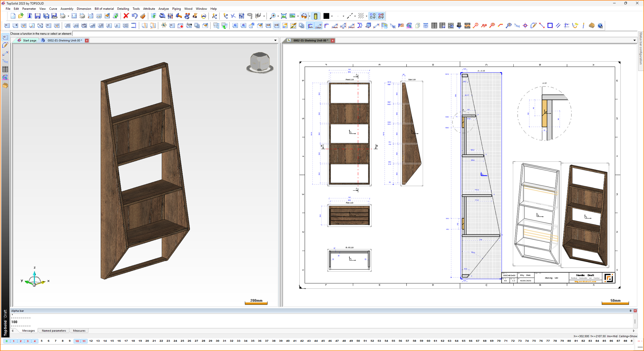This screenshot has width=644, height=351.
Task: Open the right document tab list dropdown
Action: (x=634, y=40)
